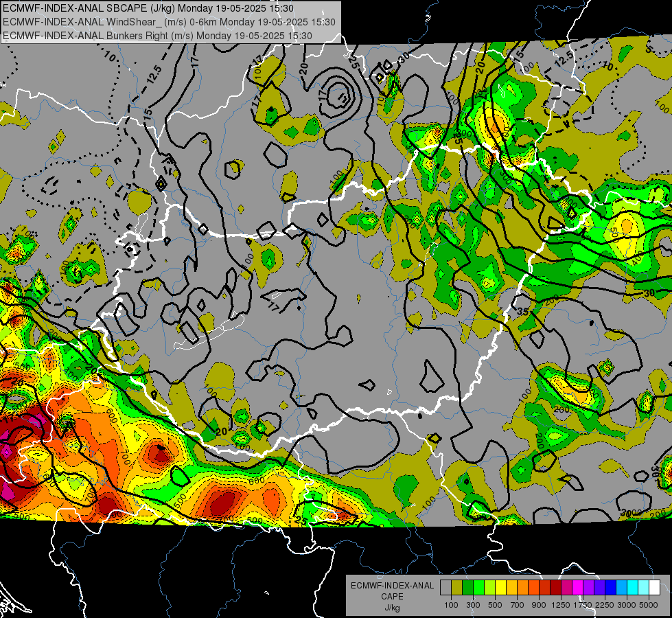Select the pure yellow 500–600 legend swatch

point(500,587)
